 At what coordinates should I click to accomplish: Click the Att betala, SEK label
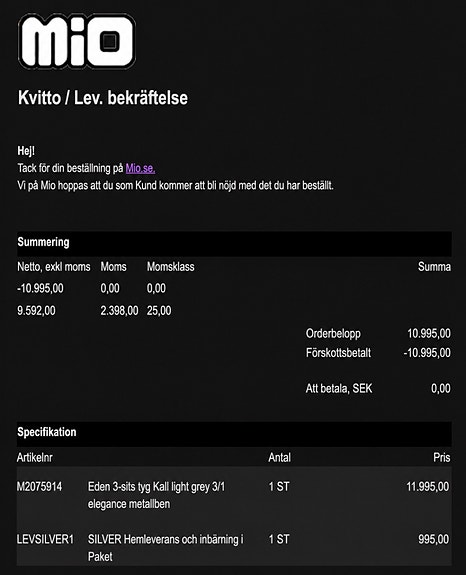[x=339, y=388]
